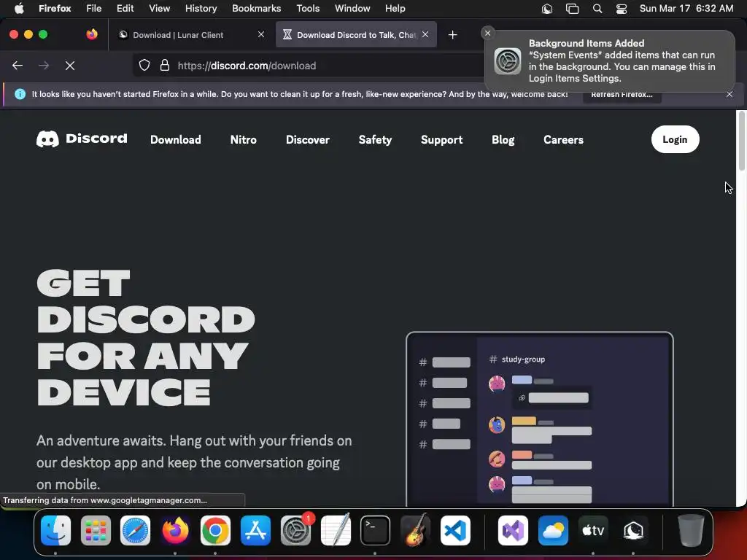Open TextEdit from the dock

pyautogui.click(x=336, y=531)
